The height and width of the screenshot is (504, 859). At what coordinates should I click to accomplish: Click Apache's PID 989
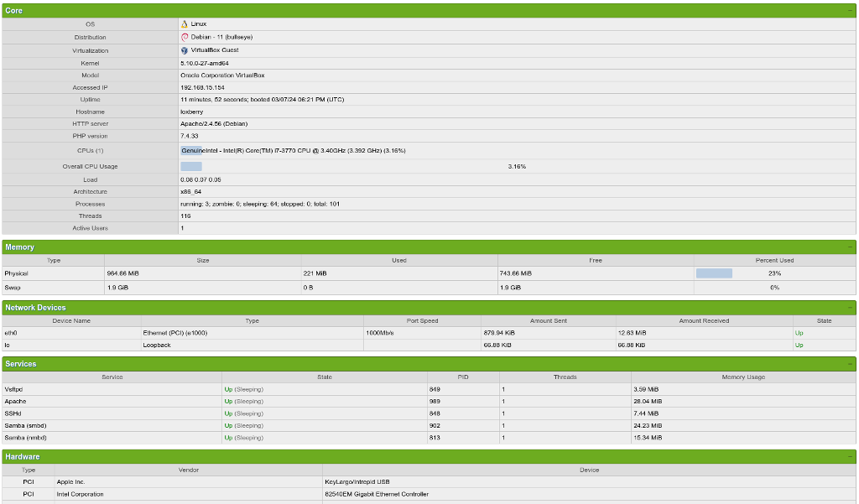click(x=435, y=402)
